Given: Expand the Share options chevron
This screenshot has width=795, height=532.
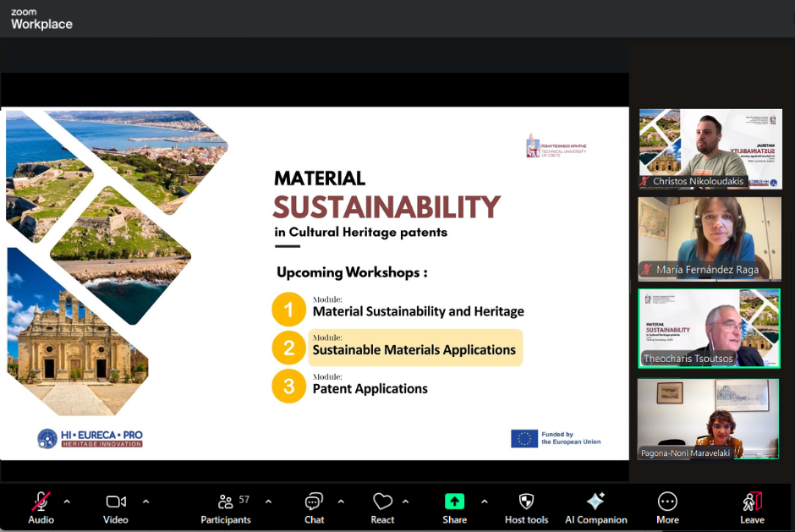Looking at the screenshot, I should pos(484,501).
